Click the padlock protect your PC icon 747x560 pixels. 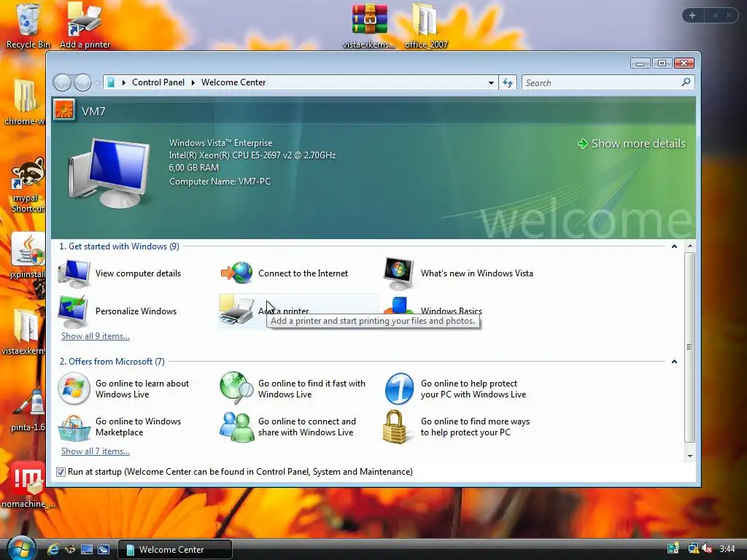[395, 427]
